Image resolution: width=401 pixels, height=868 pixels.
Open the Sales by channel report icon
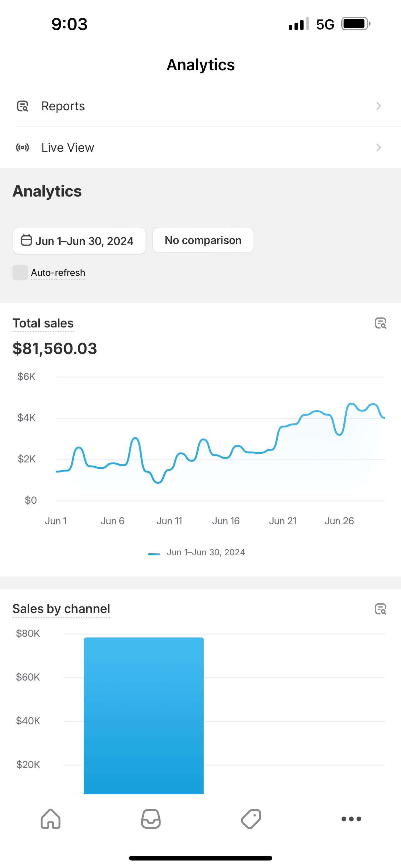coord(380,609)
